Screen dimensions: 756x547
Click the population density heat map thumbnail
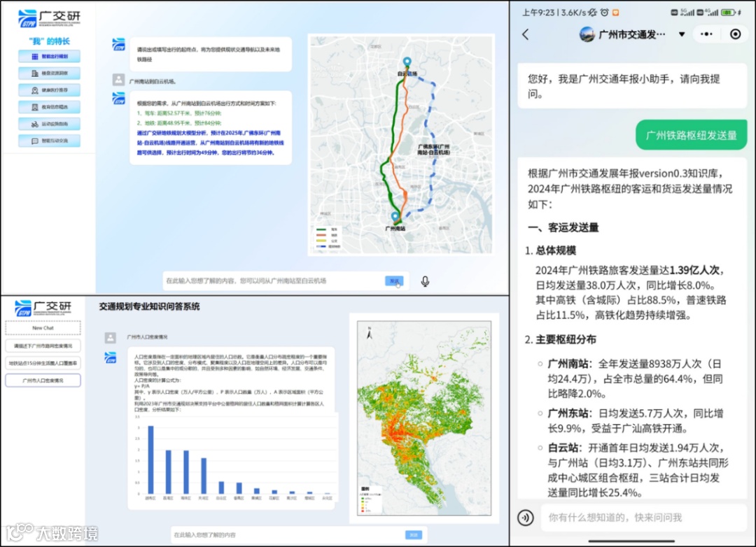coord(424,418)
